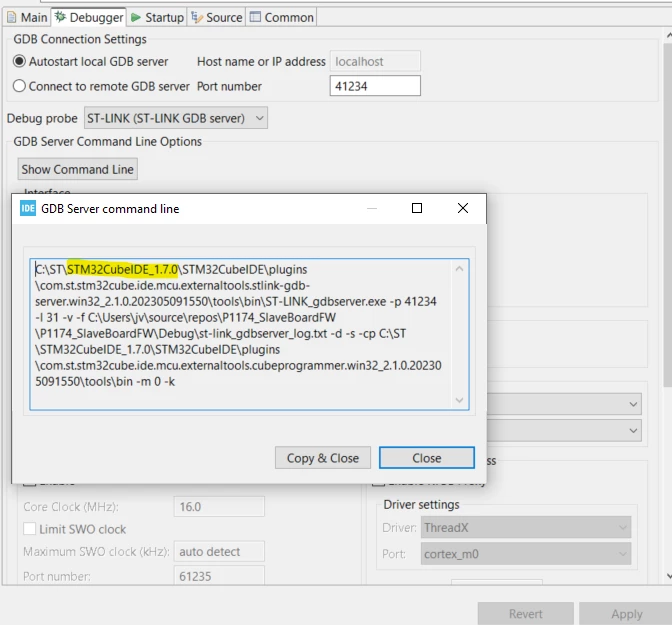Click Maximum SWO clock auto detect field
Image resolution: width=672 pixels, height=625 pixels.
pos(219,551)
